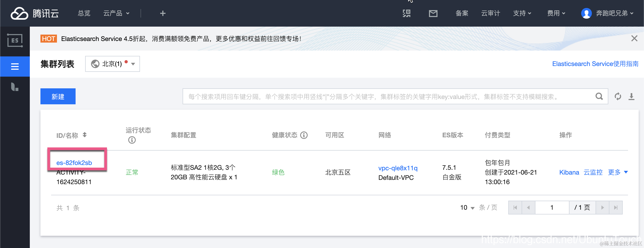The width and height of the screenshot is (644, 248).
Task: Open the 北京(1) region dropdown
Action: point(113,64)
